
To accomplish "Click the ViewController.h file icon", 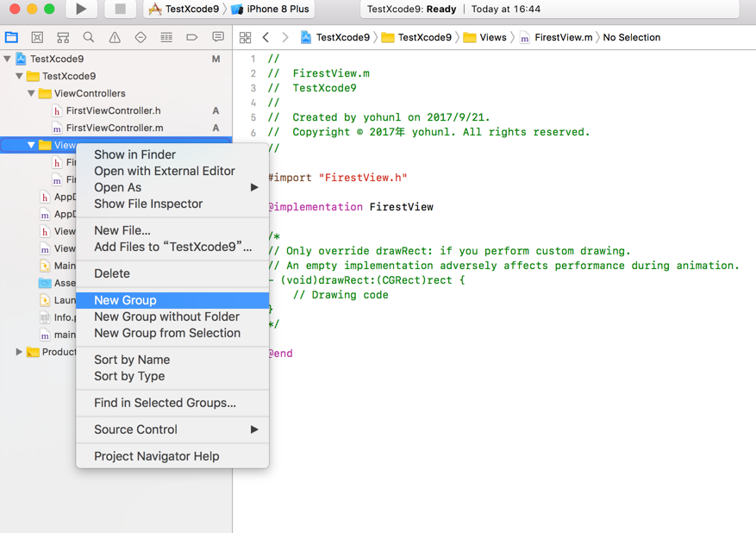I will [x=45, y=231].
